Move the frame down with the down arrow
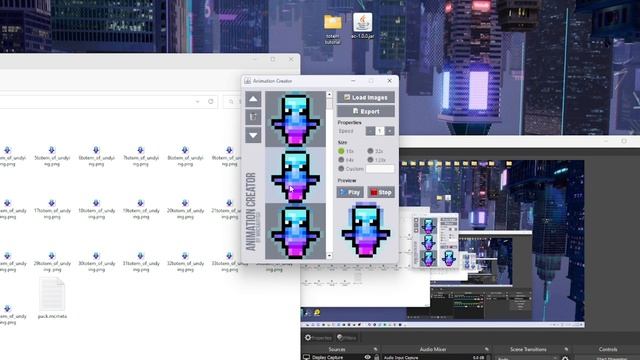 (253, 135)
